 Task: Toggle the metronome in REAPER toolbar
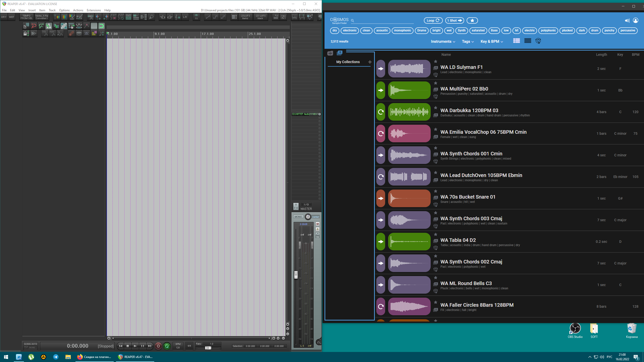pos(49,26)
